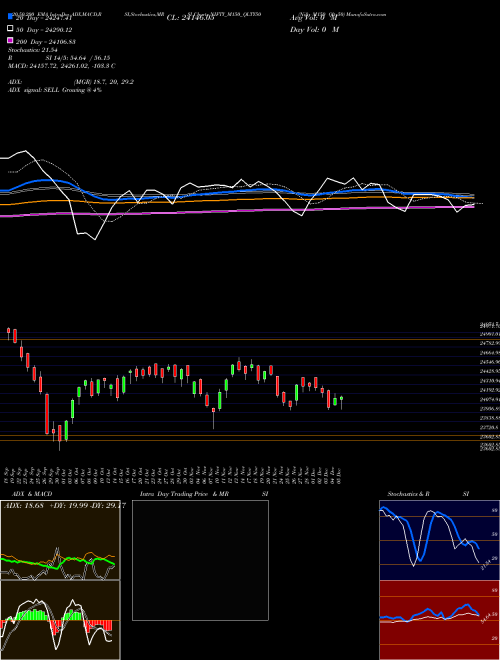Select the '200 Day - 24106.83' legend text

tap(45, 42)
